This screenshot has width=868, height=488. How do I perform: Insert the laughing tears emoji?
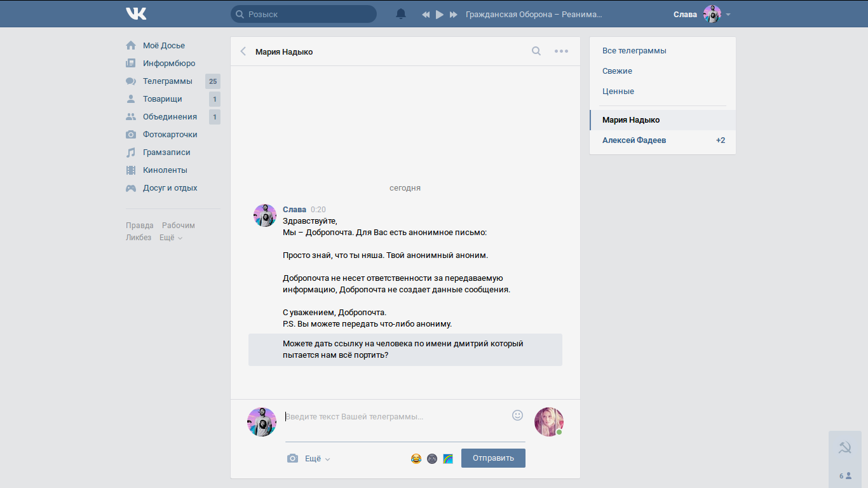click(416, 459)
